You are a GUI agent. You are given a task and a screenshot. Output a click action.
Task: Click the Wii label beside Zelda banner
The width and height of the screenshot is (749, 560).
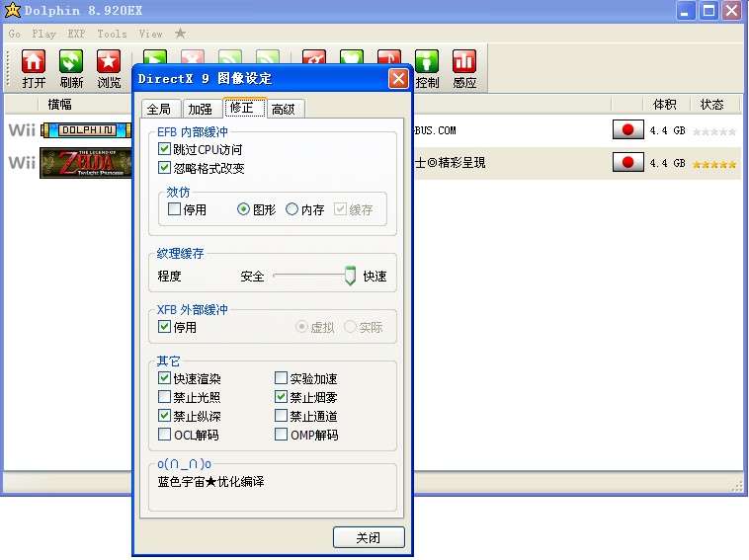click(22, 163)
